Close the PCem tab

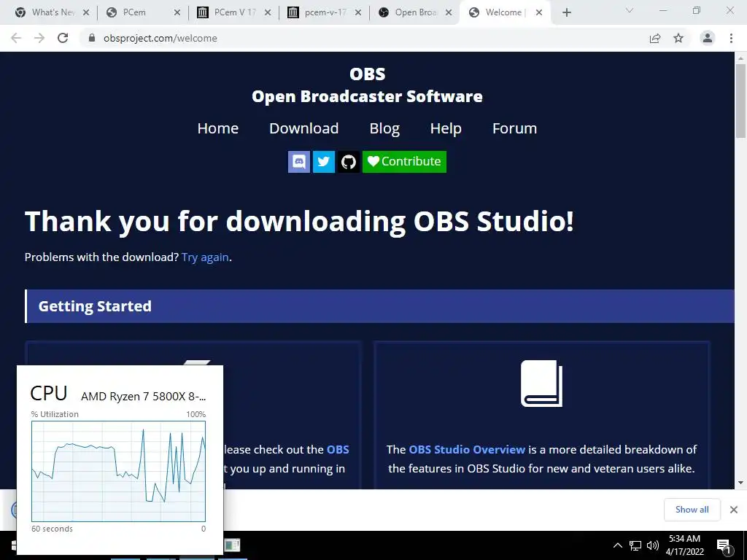coord(177,12)
